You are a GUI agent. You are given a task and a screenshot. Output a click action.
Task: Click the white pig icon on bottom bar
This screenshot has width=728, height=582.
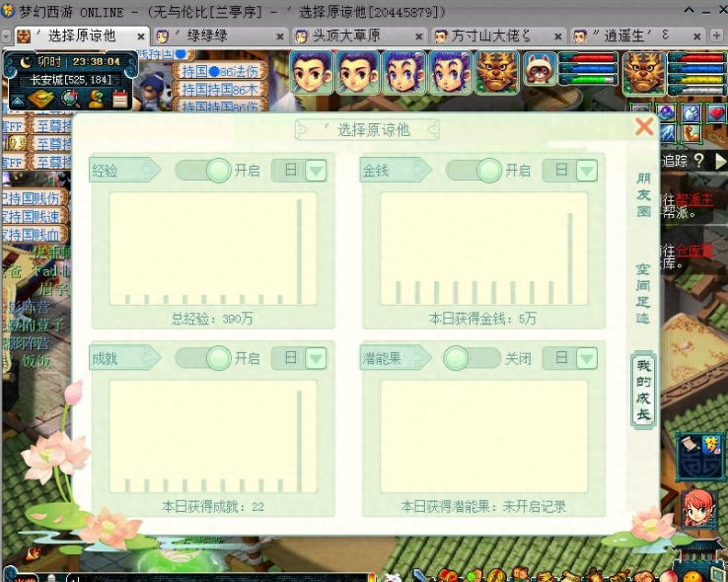(394, 577)
